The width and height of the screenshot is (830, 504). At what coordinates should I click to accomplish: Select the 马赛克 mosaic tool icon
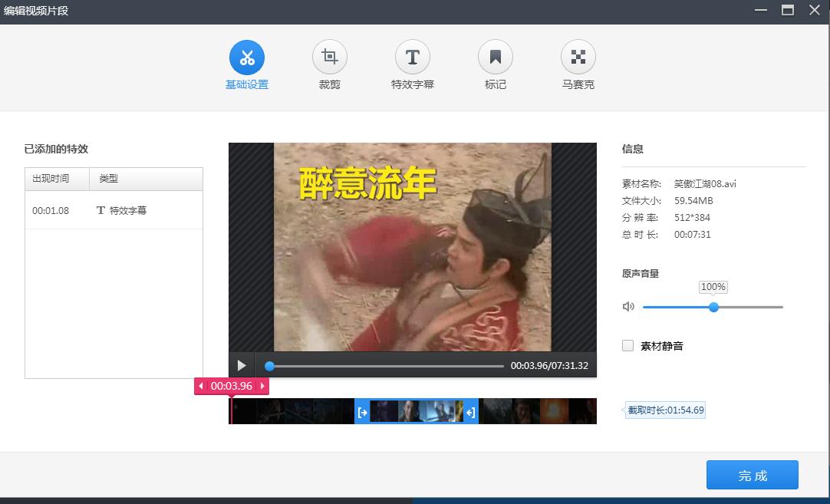[578, 55]
